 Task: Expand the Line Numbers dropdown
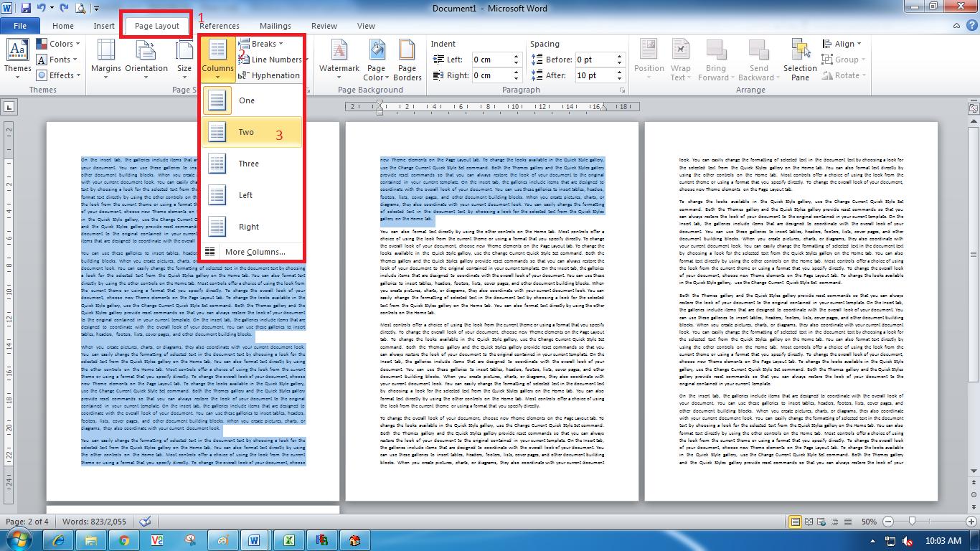272,60
